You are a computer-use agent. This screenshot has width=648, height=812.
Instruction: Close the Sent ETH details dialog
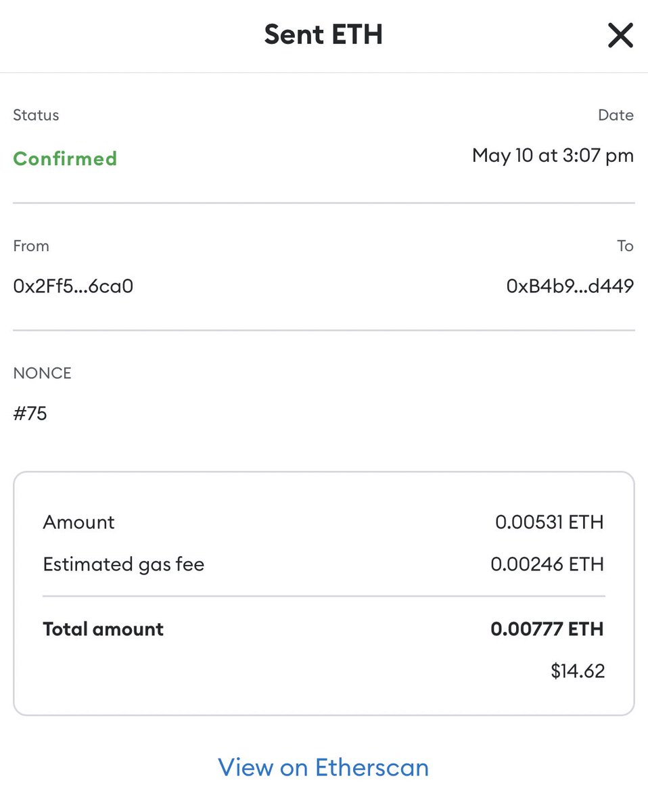point(620,35)
